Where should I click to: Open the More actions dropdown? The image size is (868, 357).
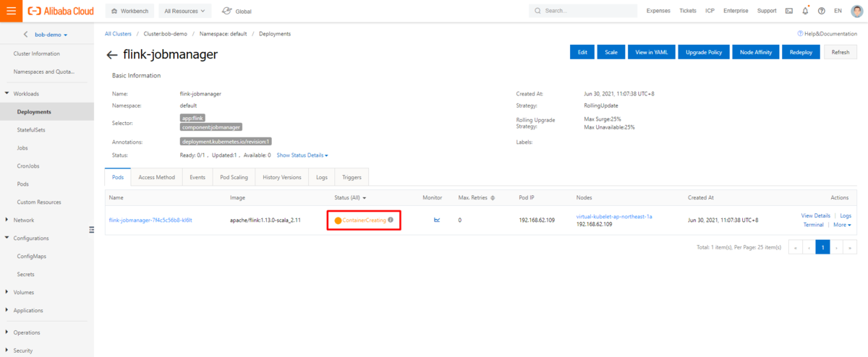[x=842, y=225]
